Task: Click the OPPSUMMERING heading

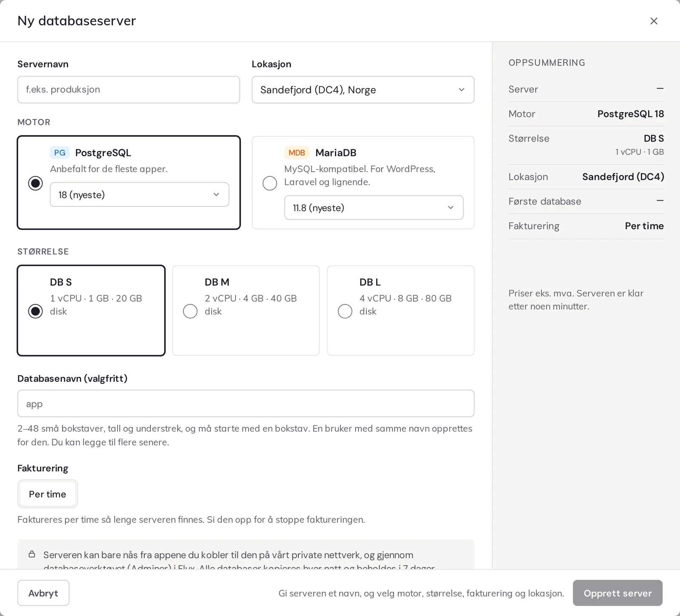Action: coord(547,63)
